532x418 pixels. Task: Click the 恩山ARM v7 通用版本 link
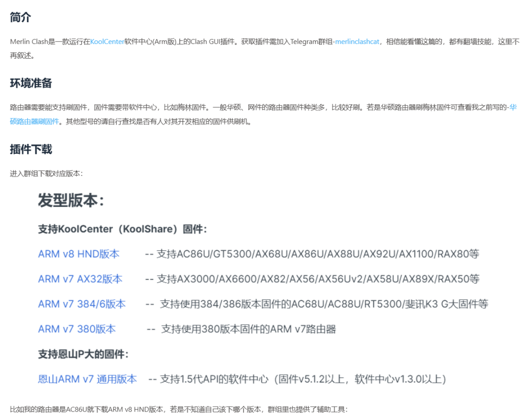87,379
